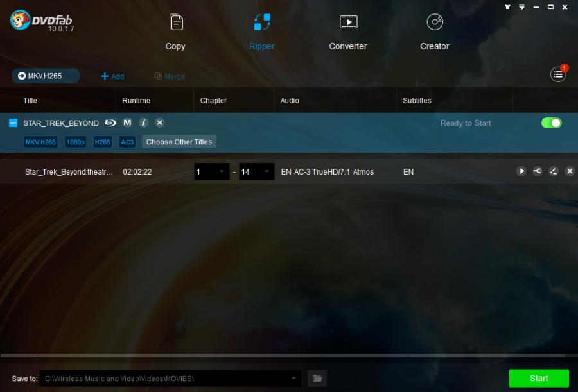Screen dimensions: 578x392
Task: Open the Creator module
Action: 435,33
